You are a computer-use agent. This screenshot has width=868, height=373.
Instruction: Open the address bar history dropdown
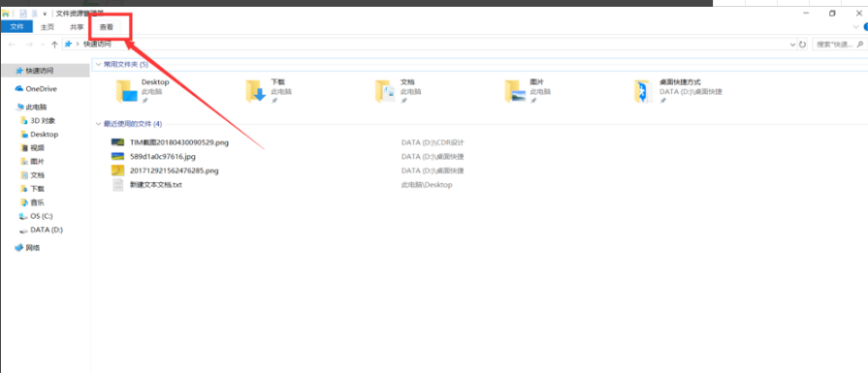[x=792, y=45]
